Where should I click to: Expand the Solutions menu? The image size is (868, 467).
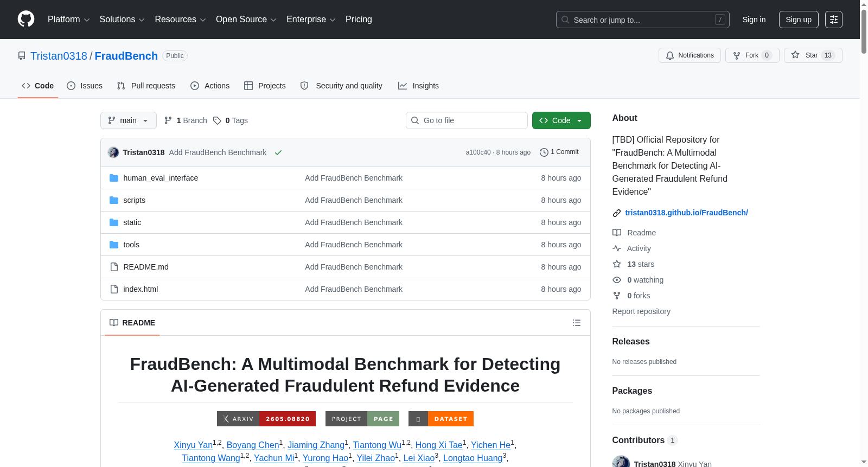pyautogui.click(x=122, y=20)
